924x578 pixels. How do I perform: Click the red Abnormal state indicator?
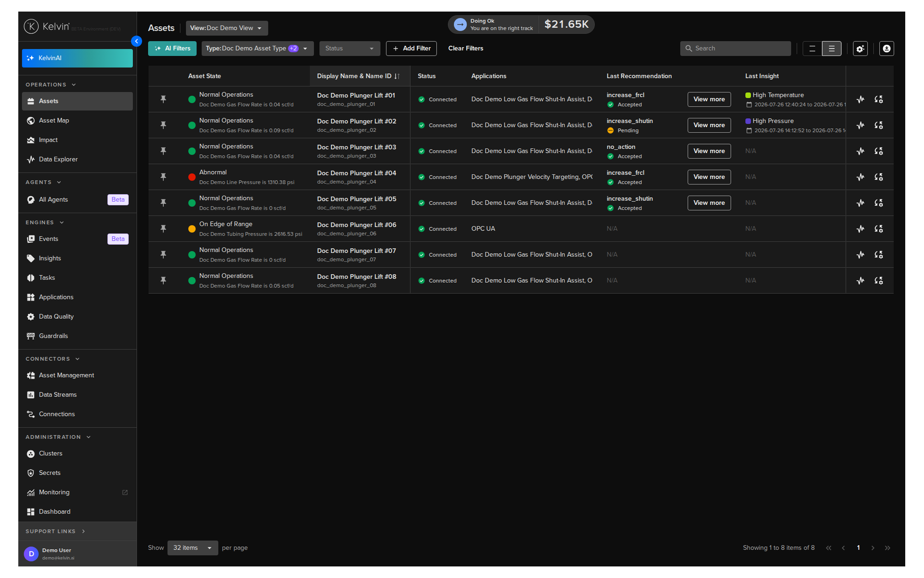click(x=192, y=177)
